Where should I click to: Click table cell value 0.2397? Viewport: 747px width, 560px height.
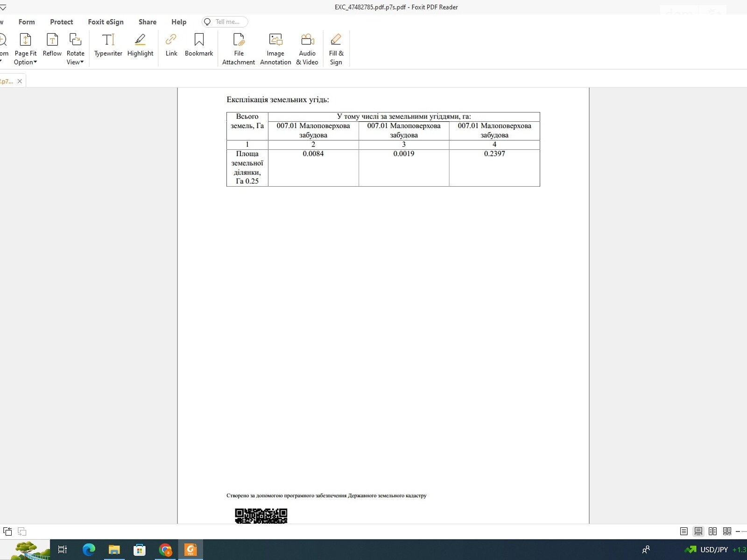coord(494,154)
